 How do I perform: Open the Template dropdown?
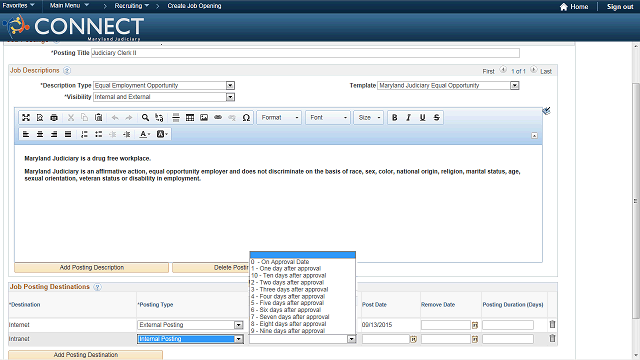(515, 85)
